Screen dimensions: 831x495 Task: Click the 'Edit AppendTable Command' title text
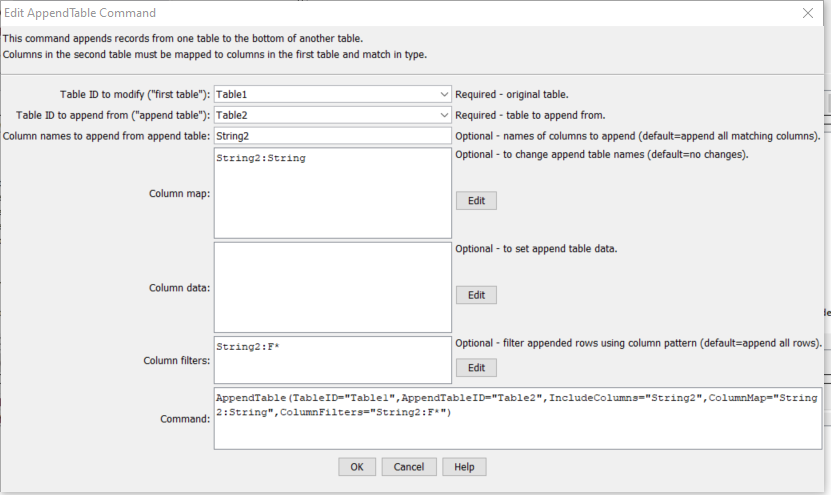point(79,13)
